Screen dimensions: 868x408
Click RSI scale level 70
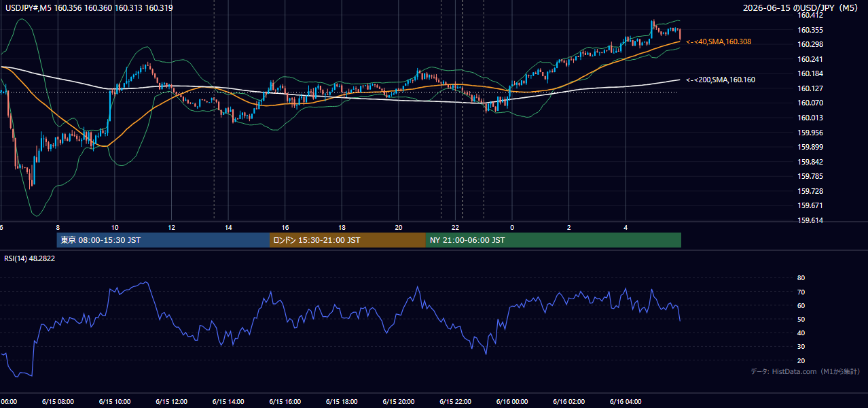(x=801, y=292)
